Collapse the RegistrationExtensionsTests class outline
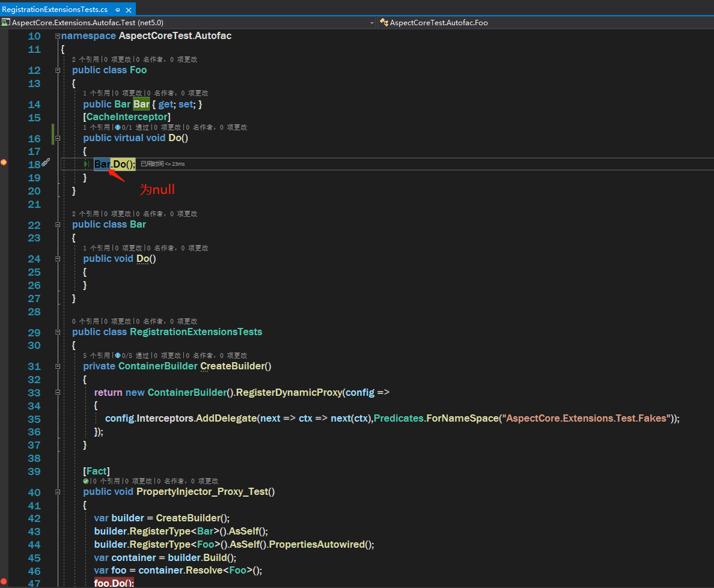Screen dimensions: 714x588 coord(58,332)
